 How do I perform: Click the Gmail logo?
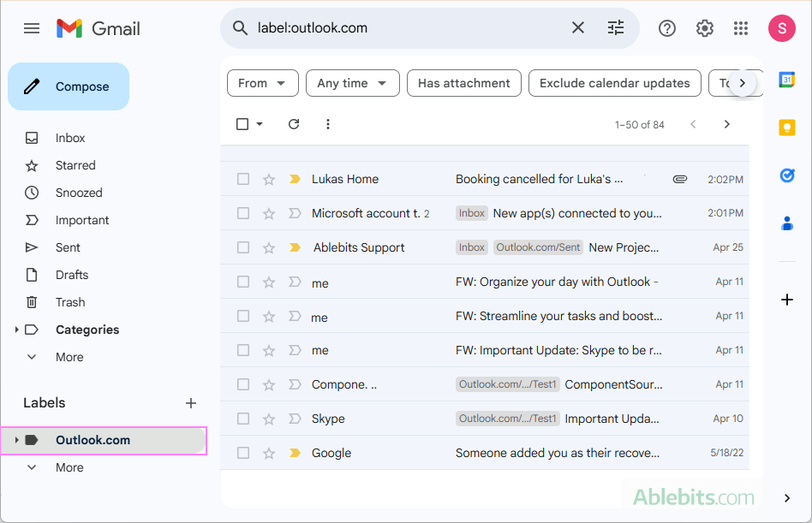click(99, 28)
